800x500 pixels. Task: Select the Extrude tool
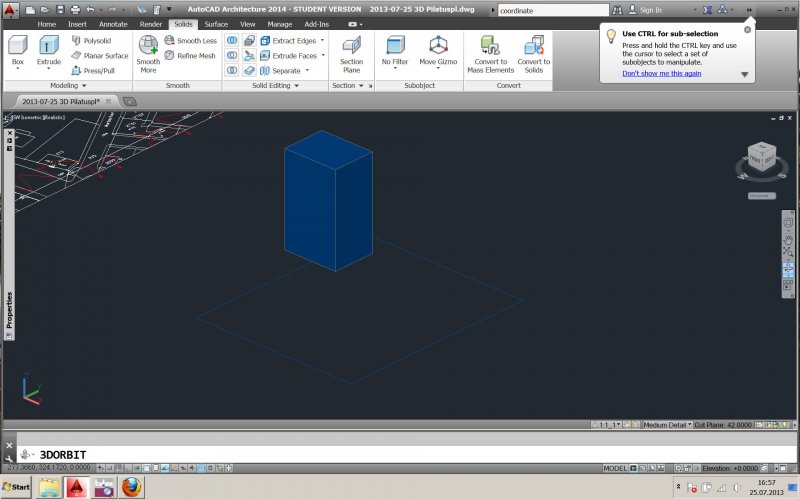tap(49, 50)
